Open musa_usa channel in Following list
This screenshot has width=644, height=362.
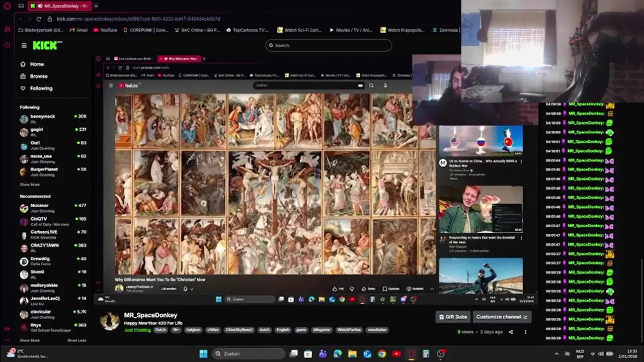click(53, 158)
